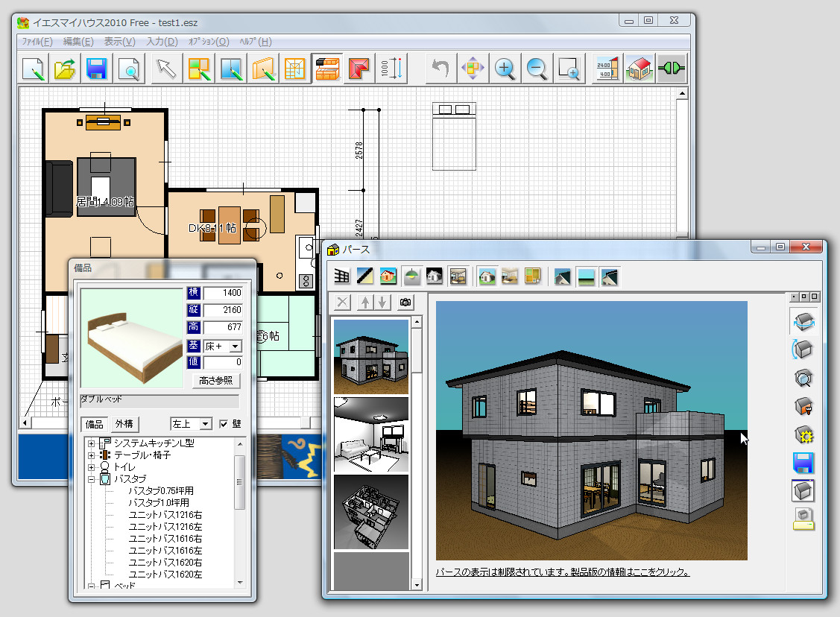Open the 左上 anchor position dropdown
Screen dimensions: 840x617
pyautogui.click(x=206, y=424)
